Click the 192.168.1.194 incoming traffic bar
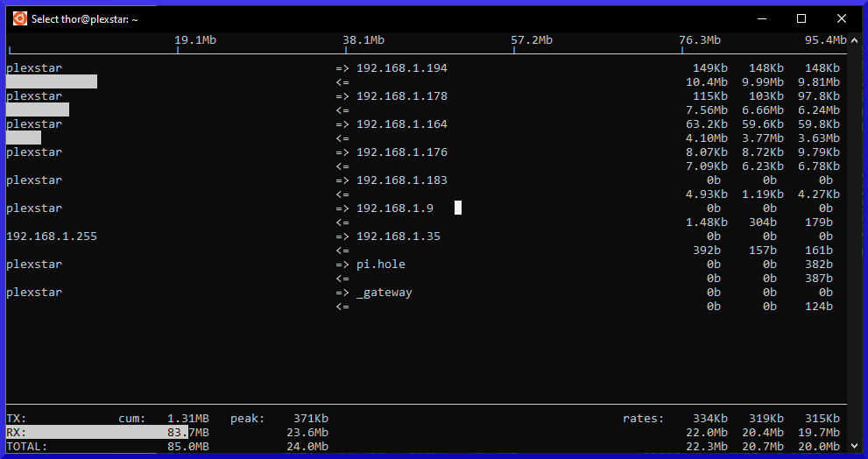This screenshot has height=459, width=868. pos(51,81)
